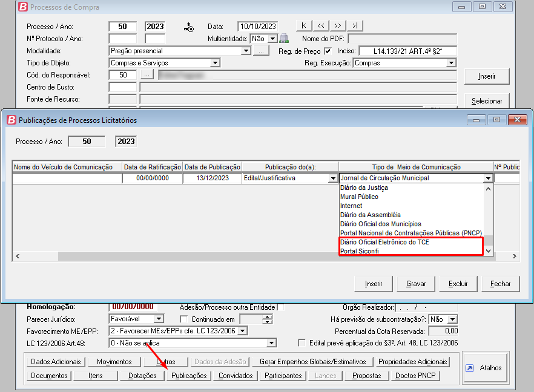Click Inserir in Processos de Compra window

point(487,76)
